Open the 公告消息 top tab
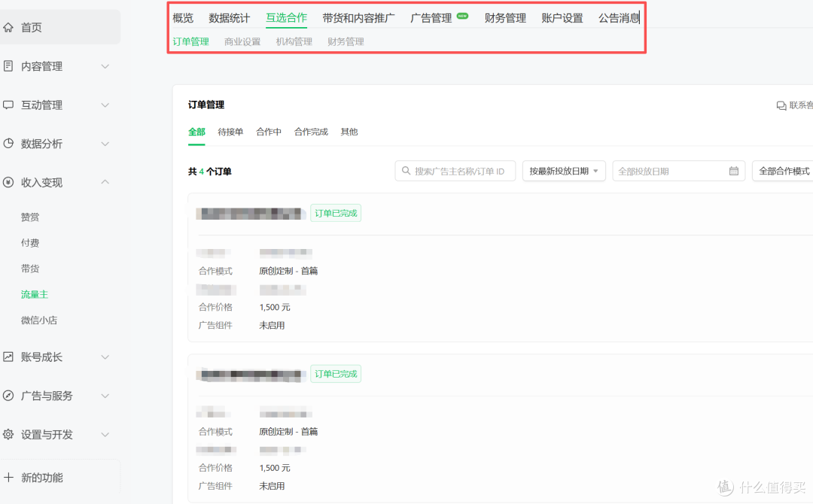The height and width of the screenshot is (504, 813). [619, 18]
